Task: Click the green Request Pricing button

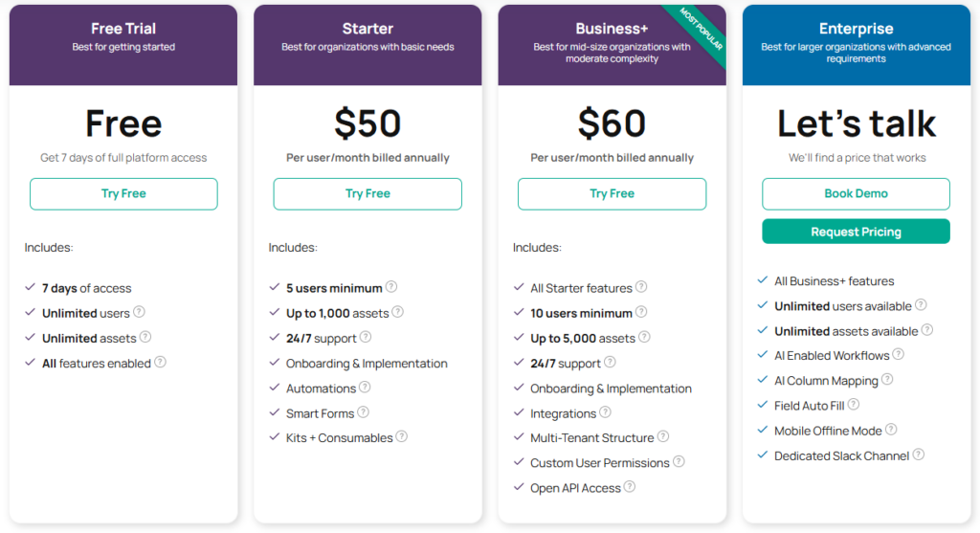Action: pyautogui.click(x=856, y=232)
